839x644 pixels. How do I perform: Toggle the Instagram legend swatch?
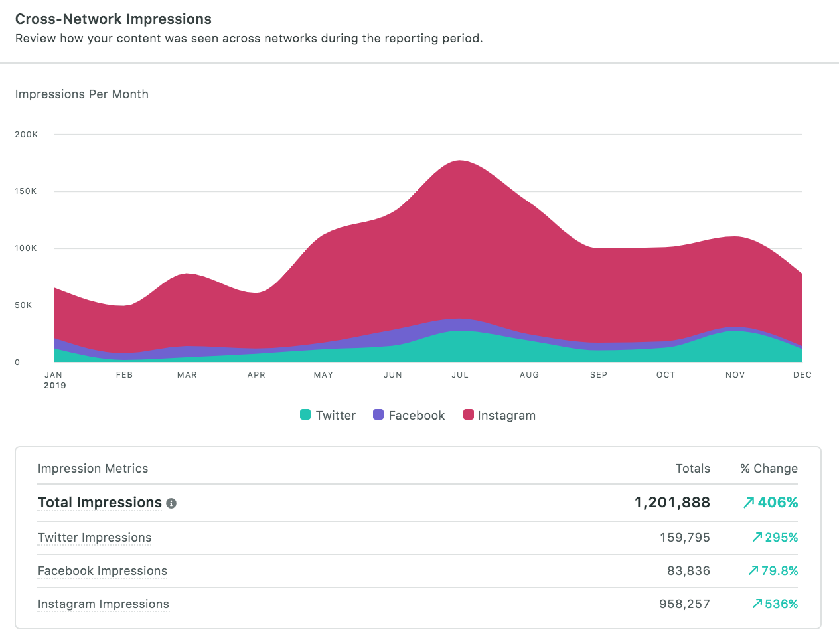click(x=469, y=414)
